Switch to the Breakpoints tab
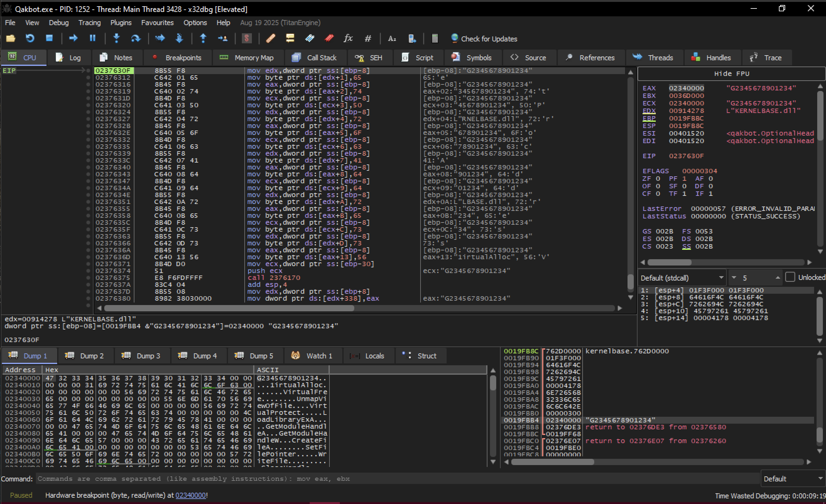 point(177,58)
